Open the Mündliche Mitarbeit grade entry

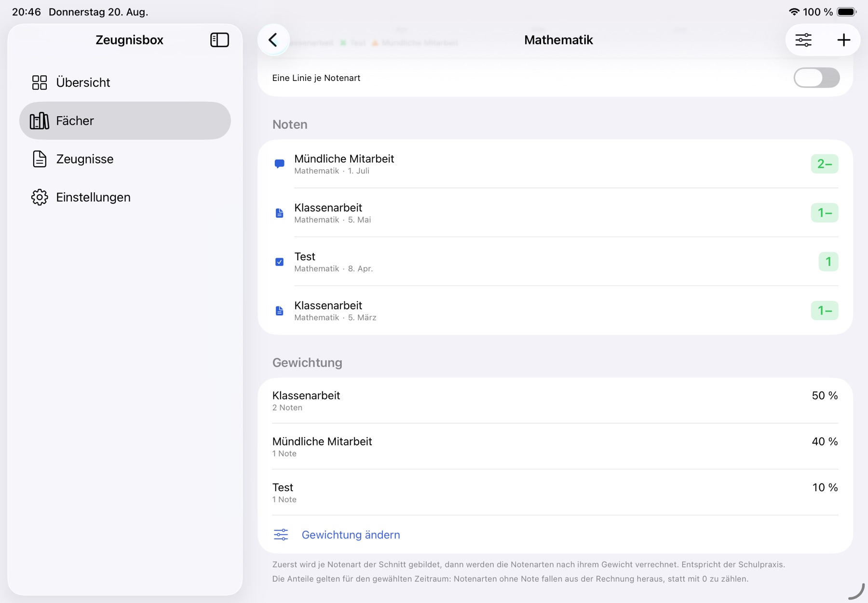[x=555, y=164]
